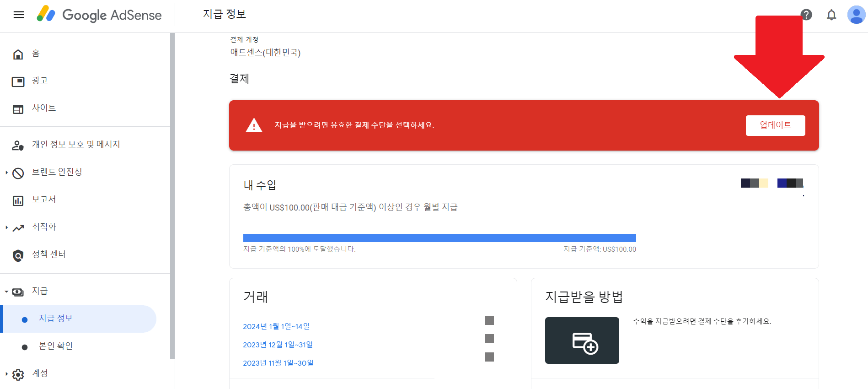Click the 업데이트 button

[775, 125]
